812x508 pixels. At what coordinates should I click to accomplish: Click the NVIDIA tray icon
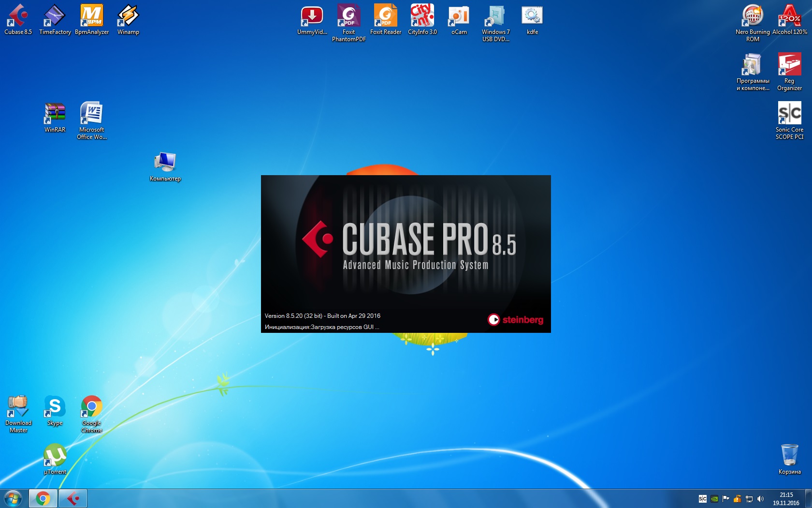(x=714, y=499)
